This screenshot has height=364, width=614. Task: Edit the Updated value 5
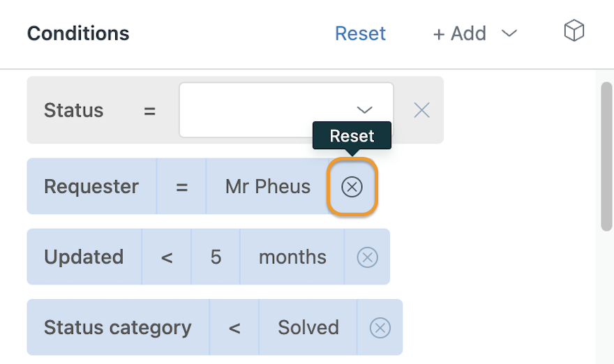point(216,257)
